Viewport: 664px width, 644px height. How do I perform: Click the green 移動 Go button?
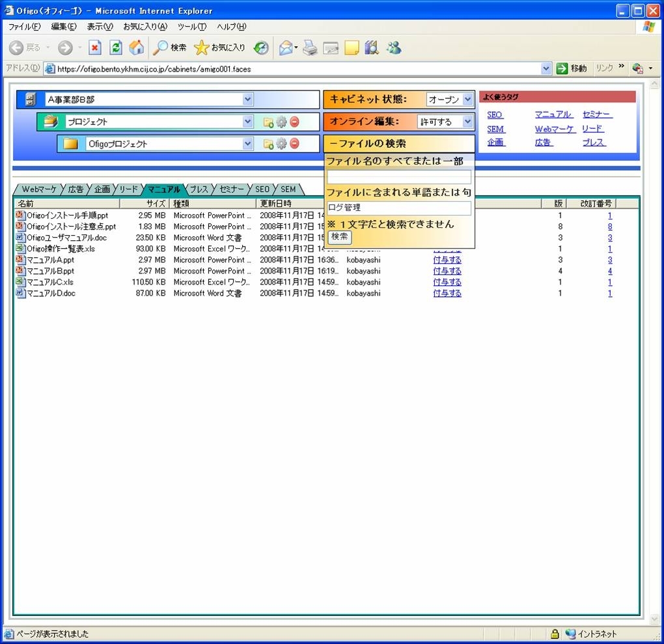pyautogui.click(x=572, y=68)
